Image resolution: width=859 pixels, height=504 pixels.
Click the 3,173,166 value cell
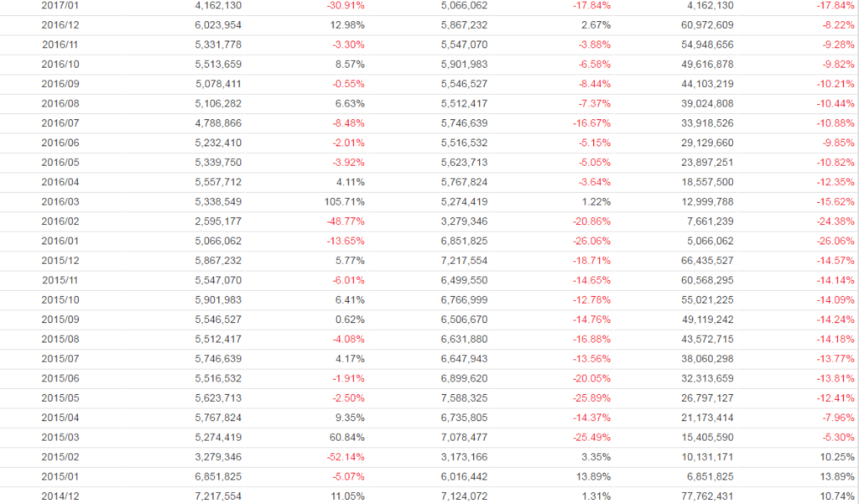[x=464, y=457]
